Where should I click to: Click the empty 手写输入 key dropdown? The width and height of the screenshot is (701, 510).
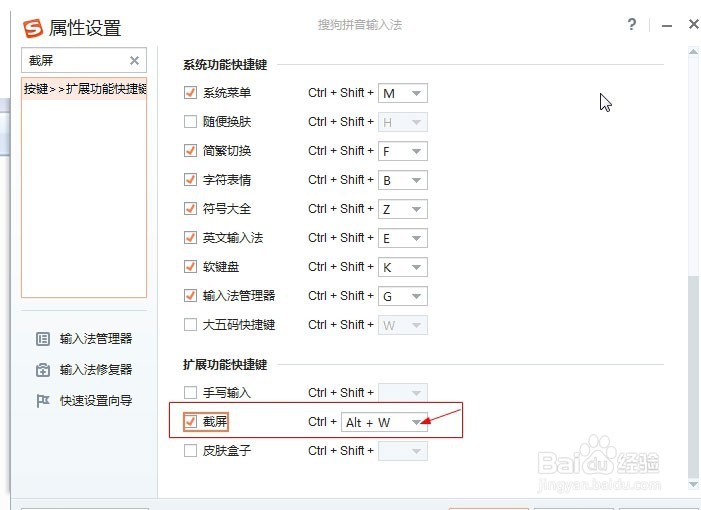403,393
